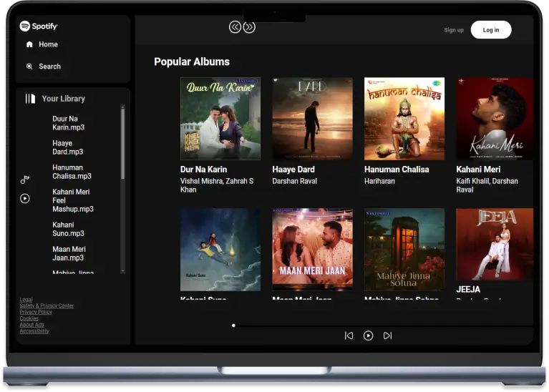
Task: Click the song progress seekbar handle
Action: tap(233, 325)
